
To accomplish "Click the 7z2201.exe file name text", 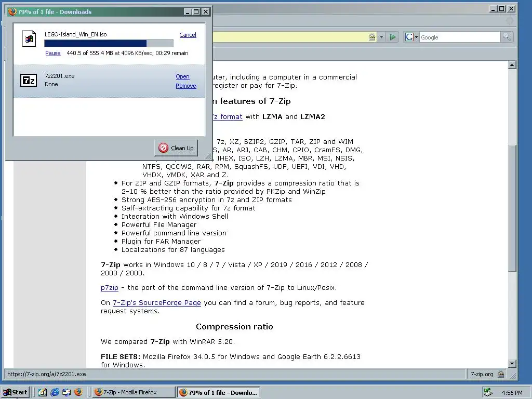I will tap(60, 76).
